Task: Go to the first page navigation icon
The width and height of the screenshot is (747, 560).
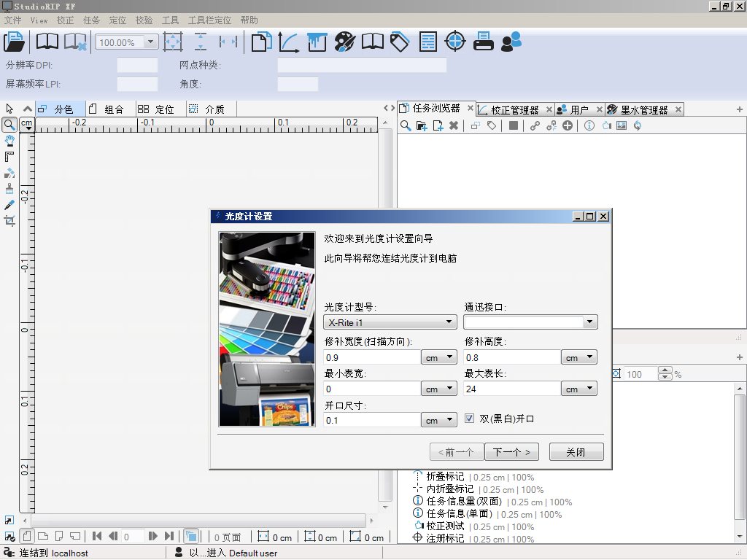Action: point(97,536)
